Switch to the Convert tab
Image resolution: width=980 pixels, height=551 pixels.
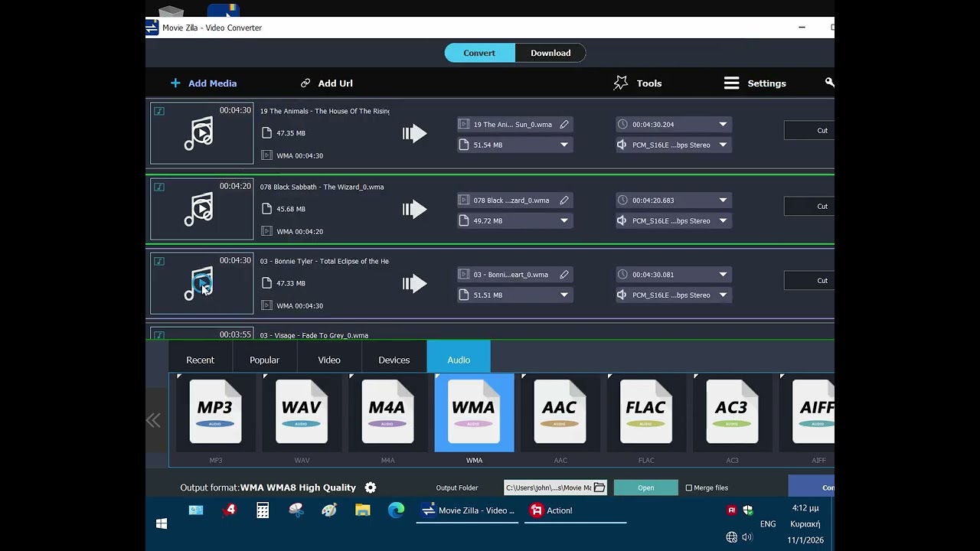tap(479, 53)
